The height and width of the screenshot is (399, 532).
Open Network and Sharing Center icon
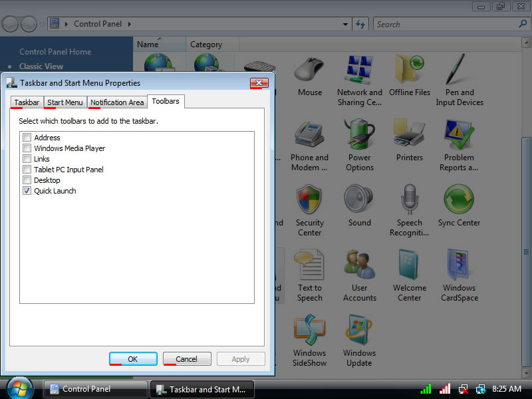pos(359,72)
